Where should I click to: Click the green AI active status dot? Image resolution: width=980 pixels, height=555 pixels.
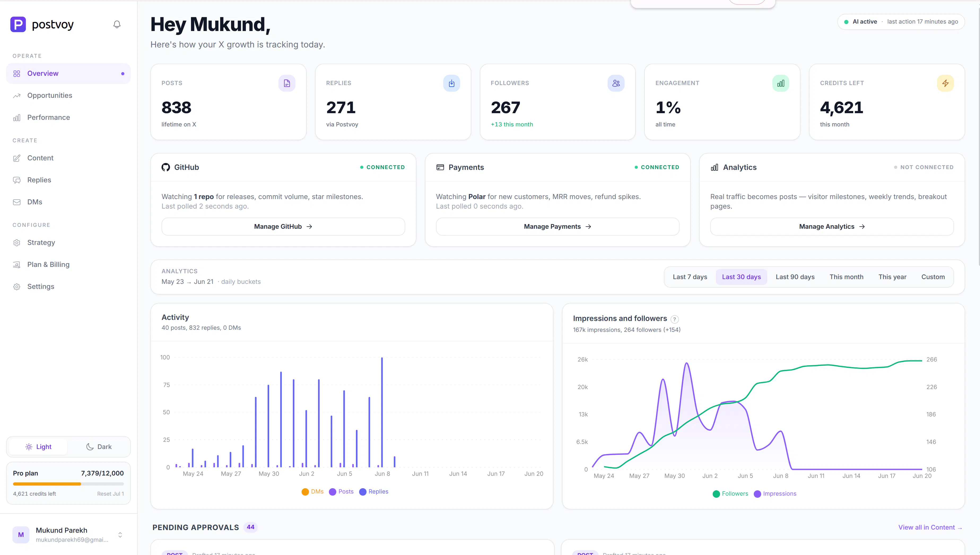click(846, 22)
